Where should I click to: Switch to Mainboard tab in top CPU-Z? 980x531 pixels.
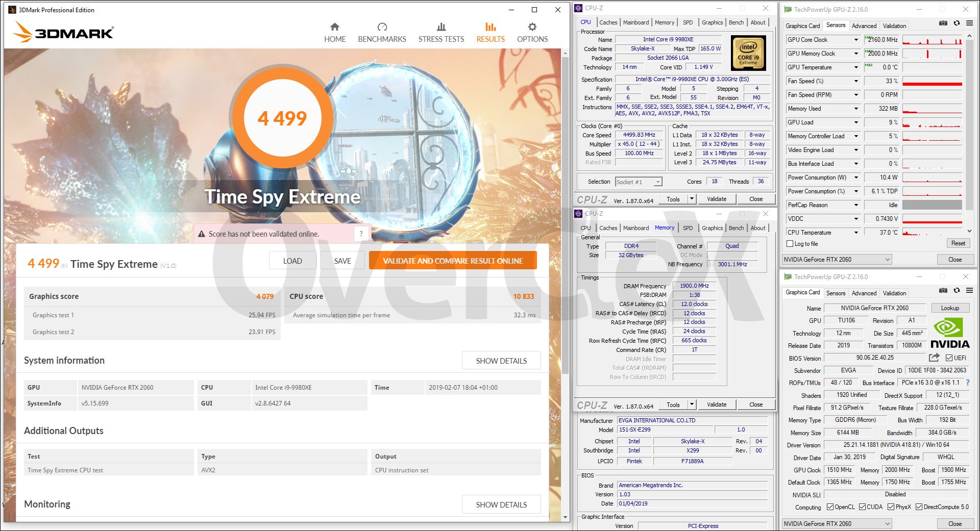[636, 22]
